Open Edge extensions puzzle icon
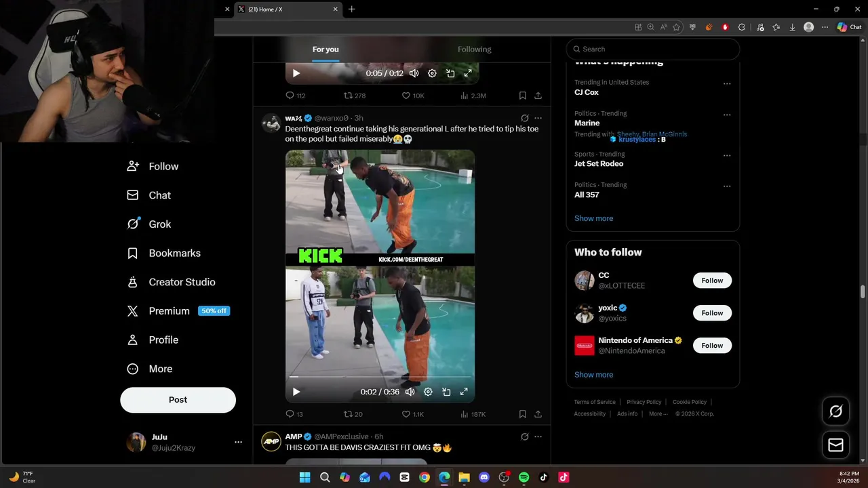This screenshot has width=868, height=488. (741, 27)
